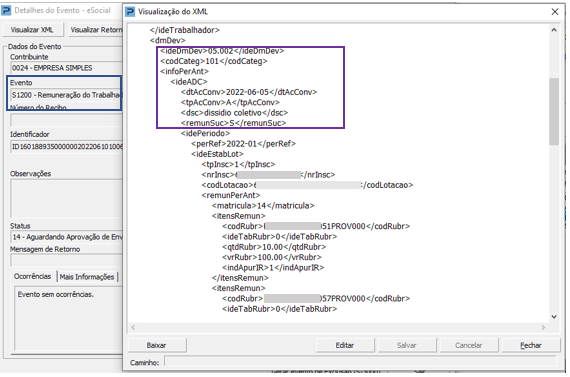Click the Visualizar Retorno button
The width and height of the screenshot is (570, 377).
point(95,30)
